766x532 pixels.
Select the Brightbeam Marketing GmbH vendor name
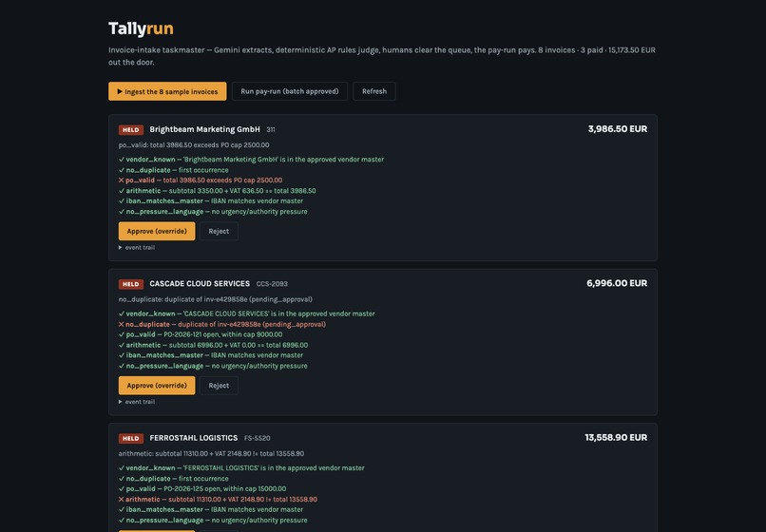[x=204, y=129]
